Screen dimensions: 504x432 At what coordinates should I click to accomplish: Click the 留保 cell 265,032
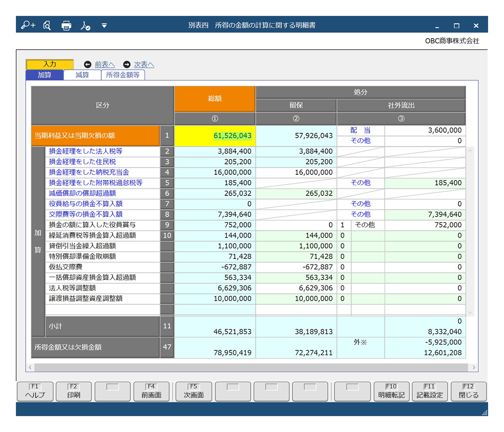click(x=296, y=193)
